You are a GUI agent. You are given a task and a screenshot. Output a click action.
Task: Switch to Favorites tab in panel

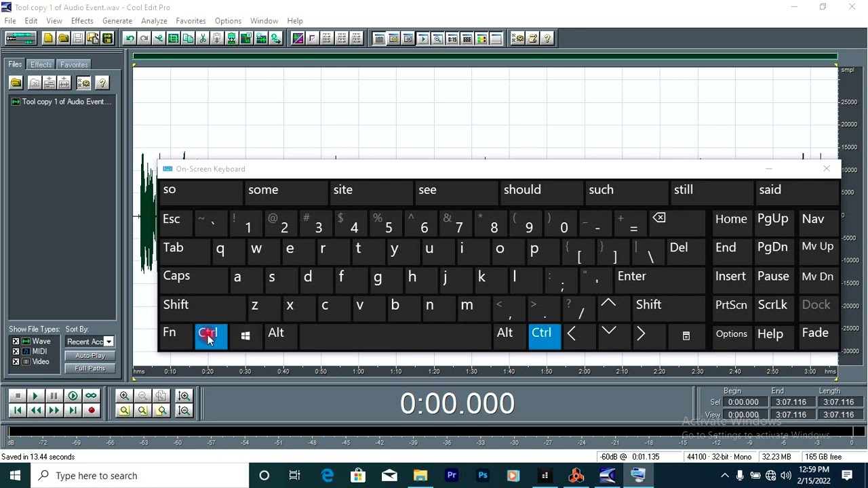tap(73, 64)
